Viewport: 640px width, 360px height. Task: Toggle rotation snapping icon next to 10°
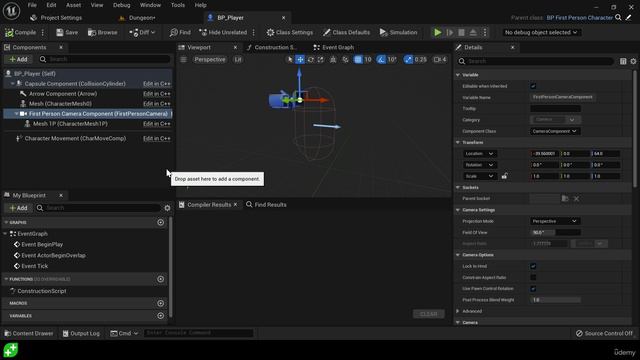(381, 60)
